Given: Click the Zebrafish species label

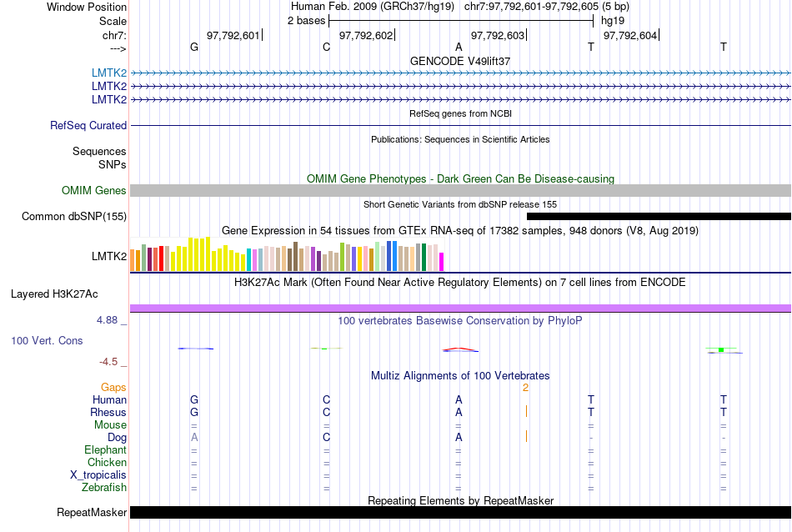Looking at the screenshot, I should tap(104, 488).
